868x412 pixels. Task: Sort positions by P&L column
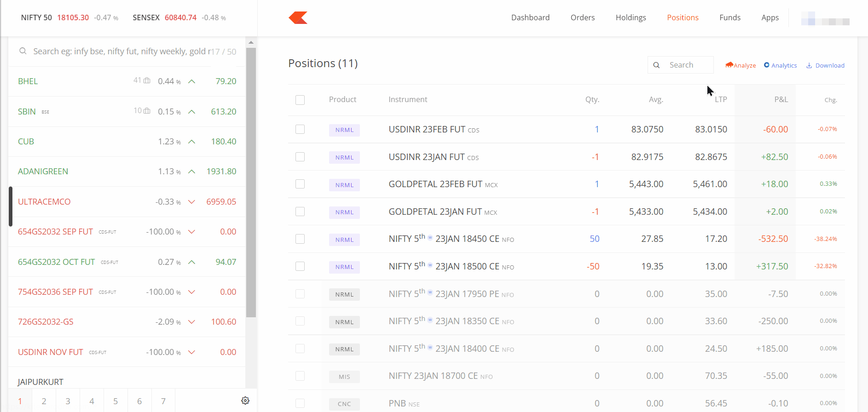[781, 99]
